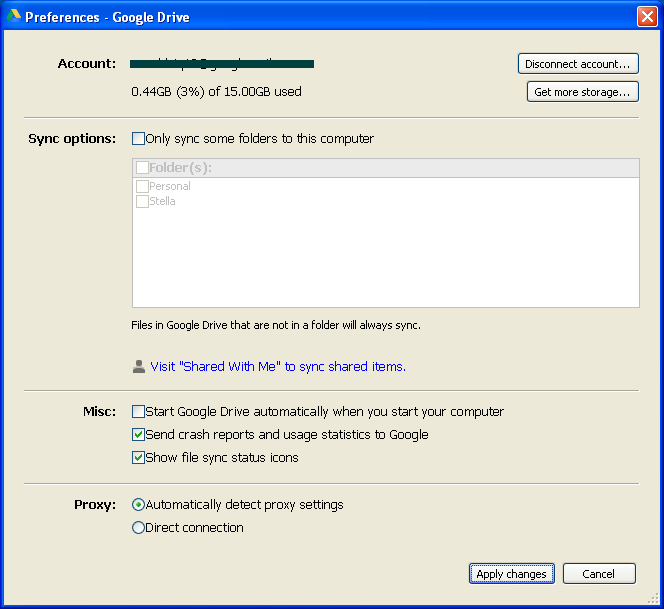Open the Visit Shared With Me link
This screenshot has width=664, height=609.
tap(278, 366)
